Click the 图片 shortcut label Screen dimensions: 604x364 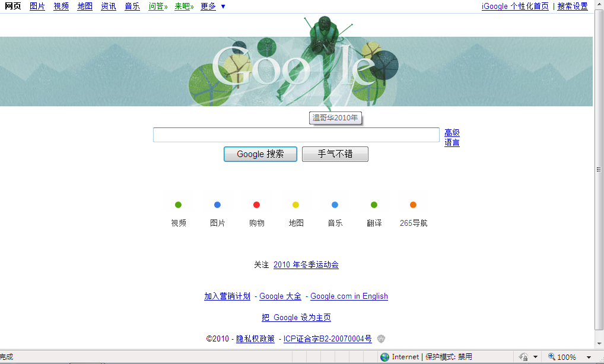click(x=217, y=223)
